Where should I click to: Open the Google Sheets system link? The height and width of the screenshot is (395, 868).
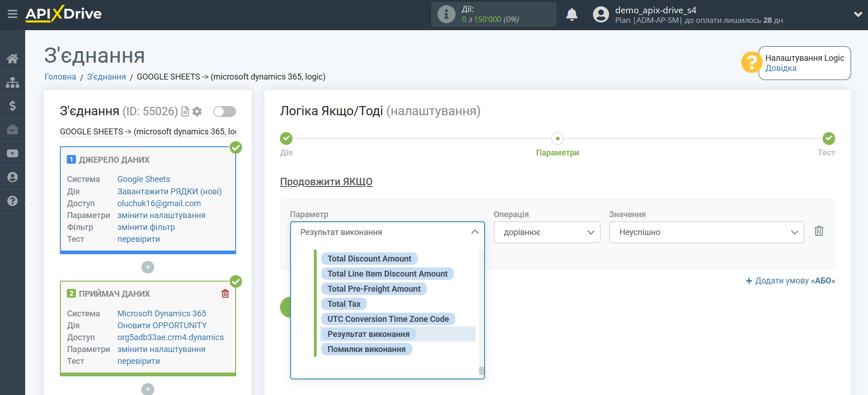tap(144, 179)
